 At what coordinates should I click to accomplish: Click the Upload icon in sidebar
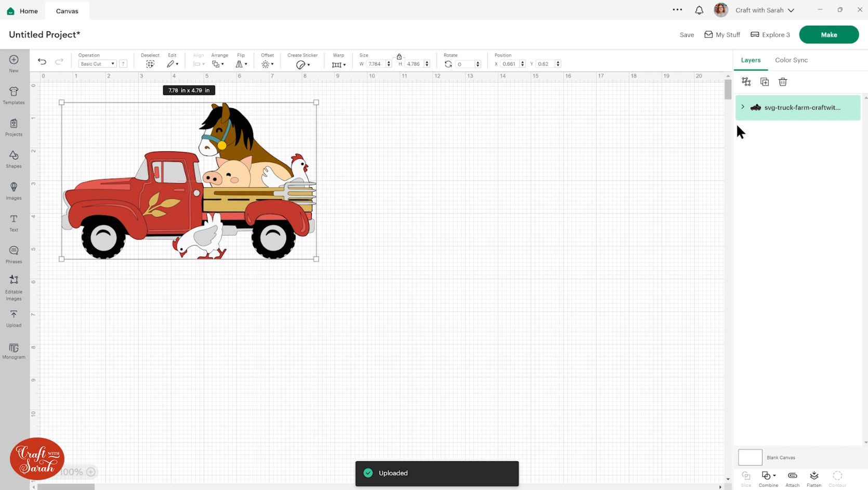(x=14, y=318)
